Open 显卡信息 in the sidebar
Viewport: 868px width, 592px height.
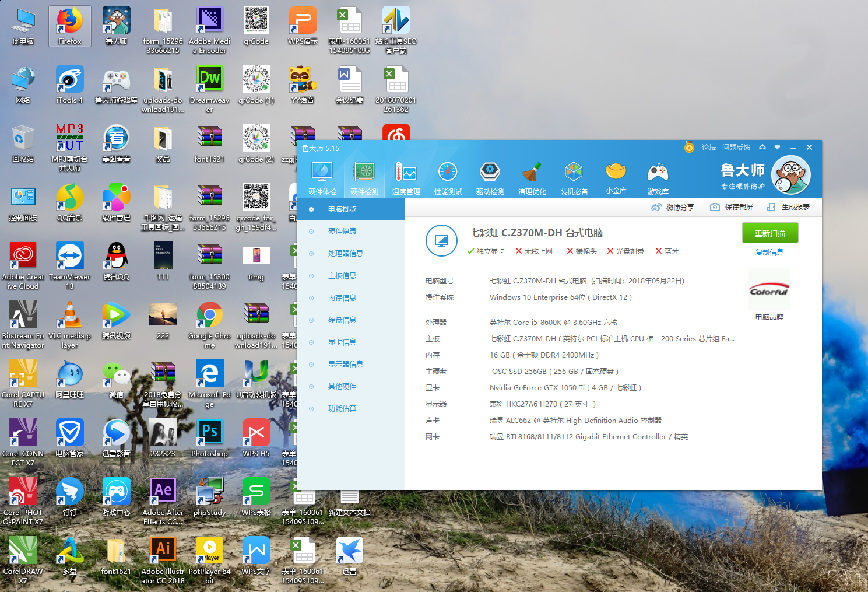[x=351, y=342]
